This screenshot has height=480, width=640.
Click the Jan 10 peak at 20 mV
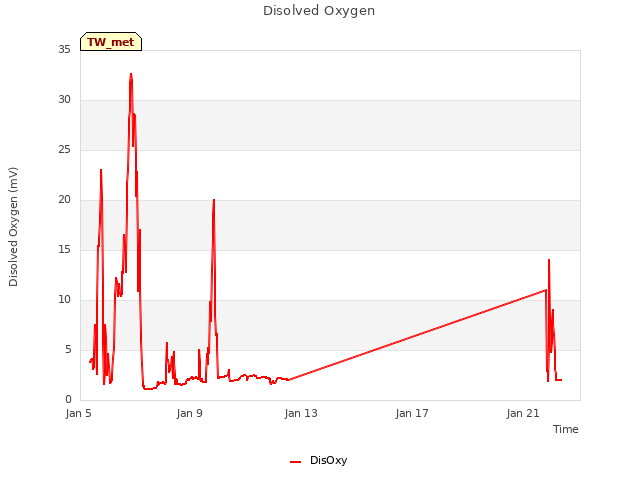[214, 200]
